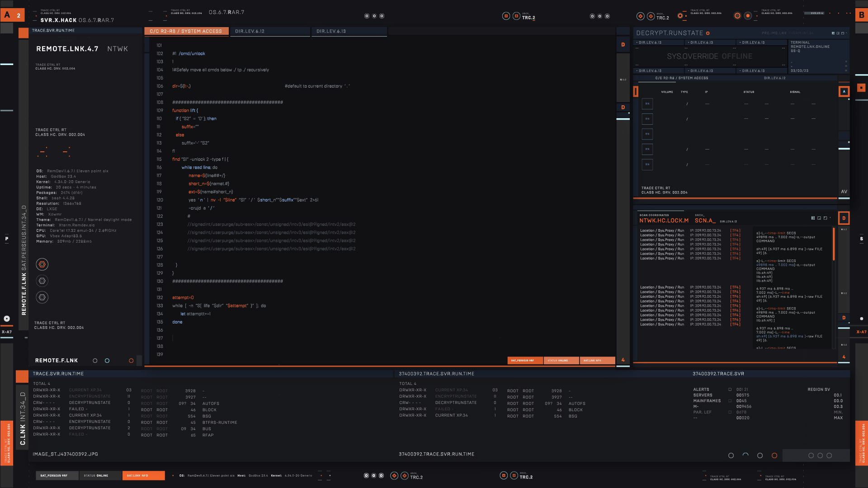Open the C/C R2-R8 / SYSTEM ACCESS tab
This screenshot has height=488, width=868.
coord(186,31)
